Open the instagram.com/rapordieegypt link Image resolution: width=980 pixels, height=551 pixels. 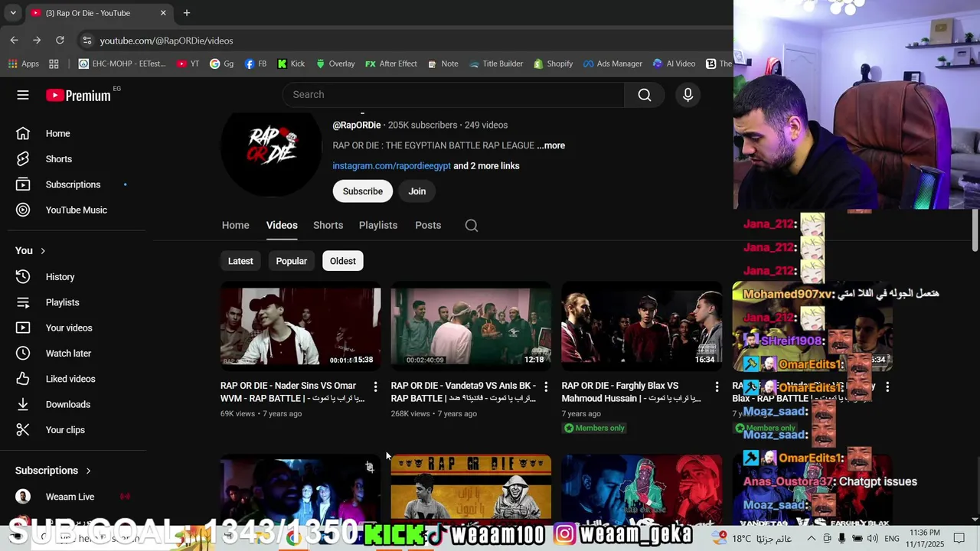(391, 166)
